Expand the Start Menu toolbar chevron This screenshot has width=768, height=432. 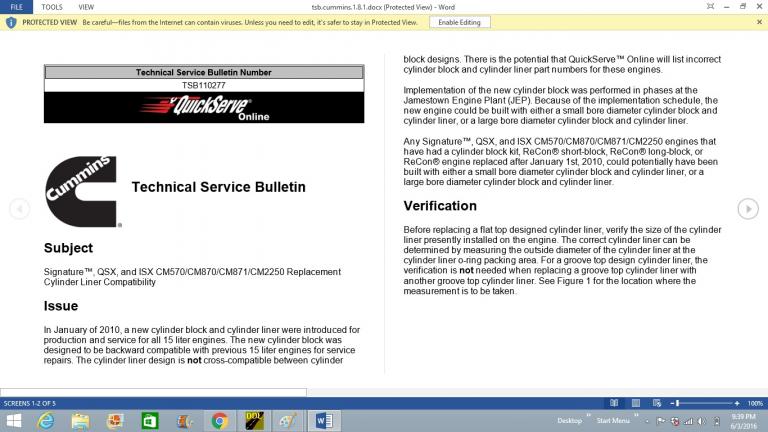tap(636, 415)
